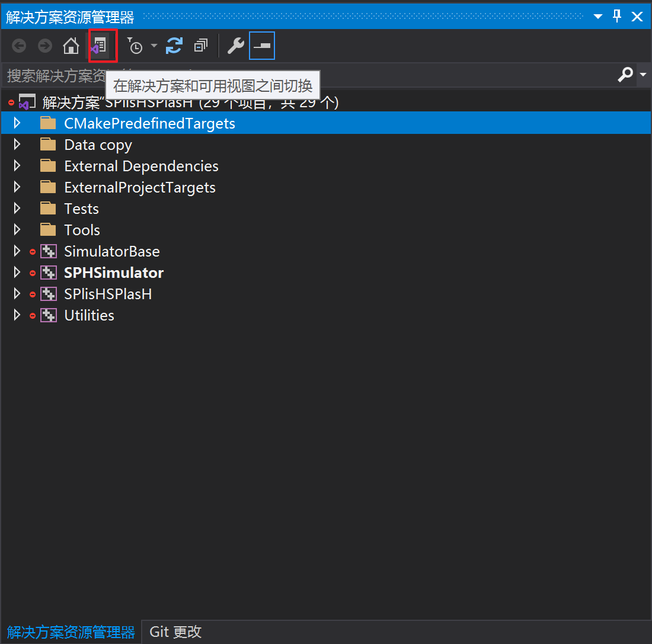Switch to the Git 更改 tab
The height and width of the screenshot is (644, 652).
click(175, 632)
